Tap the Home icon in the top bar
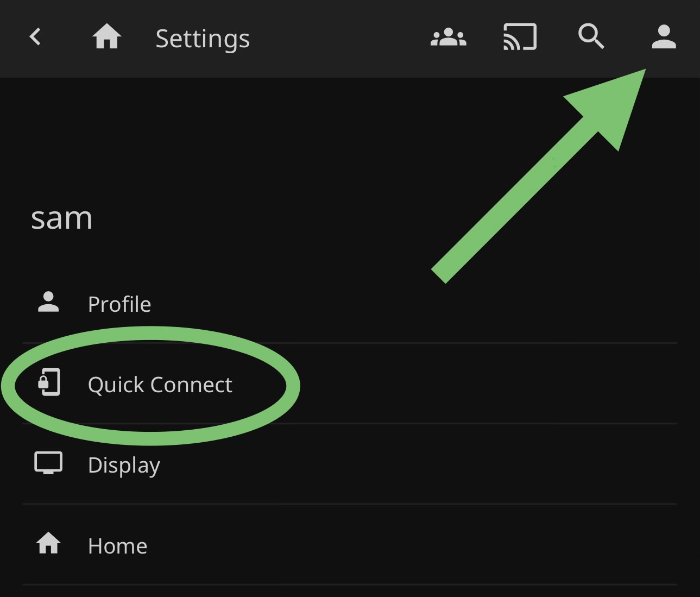The image size is (700, 597). pos(106,38)
